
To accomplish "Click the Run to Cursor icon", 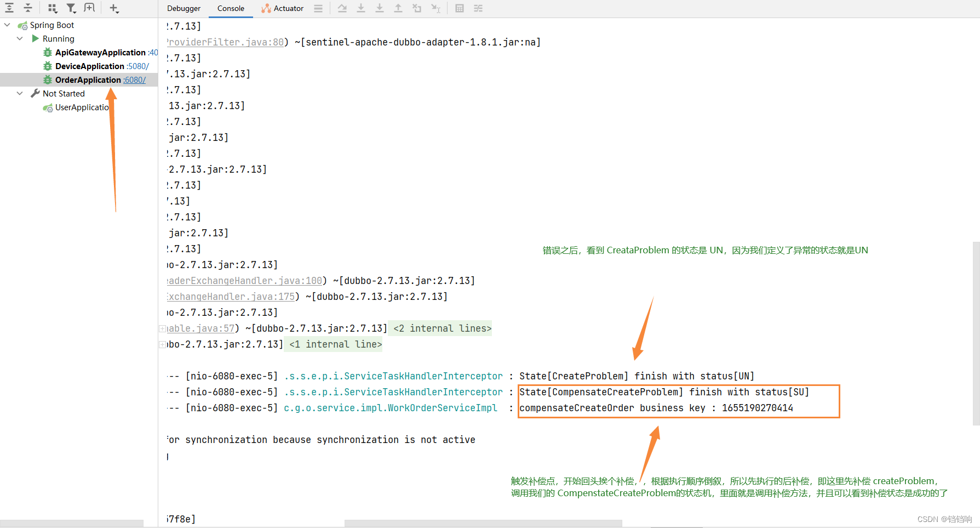I will coord(435,8).
